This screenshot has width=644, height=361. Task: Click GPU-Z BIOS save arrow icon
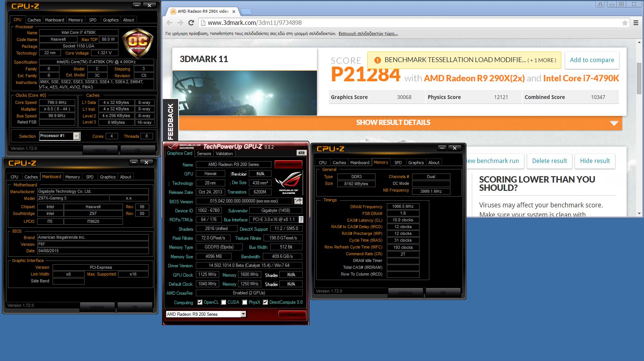298,201
